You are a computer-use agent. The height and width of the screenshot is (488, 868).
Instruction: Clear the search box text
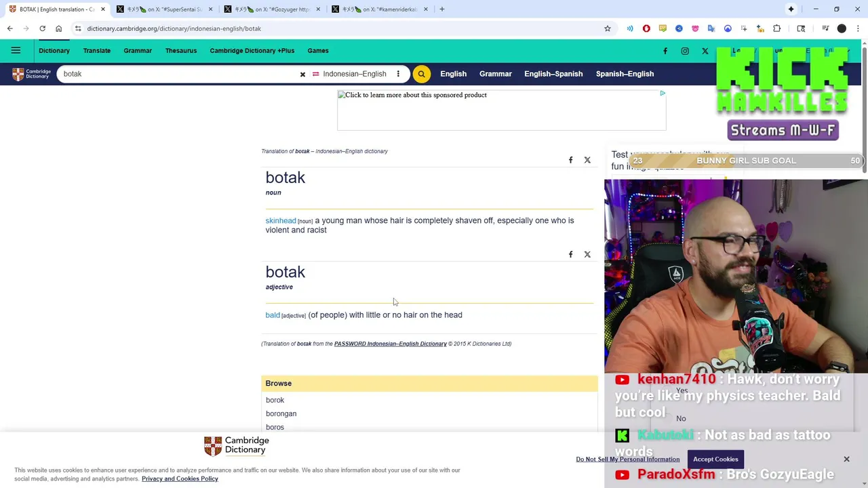(x=302, y=74)
